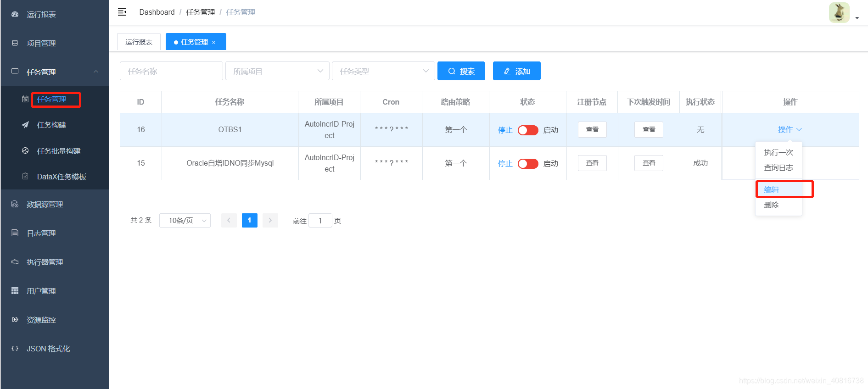Screen dimensions: 868x389
Task: Go to next page arrow in pagination
Action: 270,220
